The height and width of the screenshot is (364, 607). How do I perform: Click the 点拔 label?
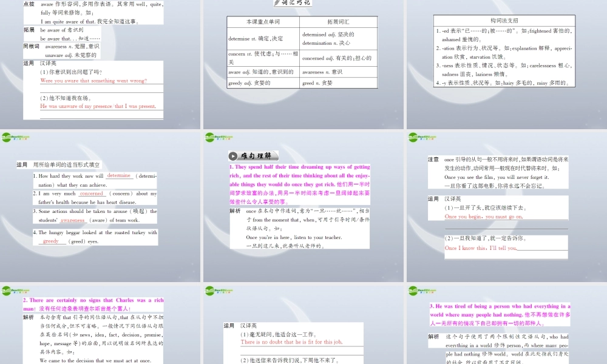pos(29,4)
